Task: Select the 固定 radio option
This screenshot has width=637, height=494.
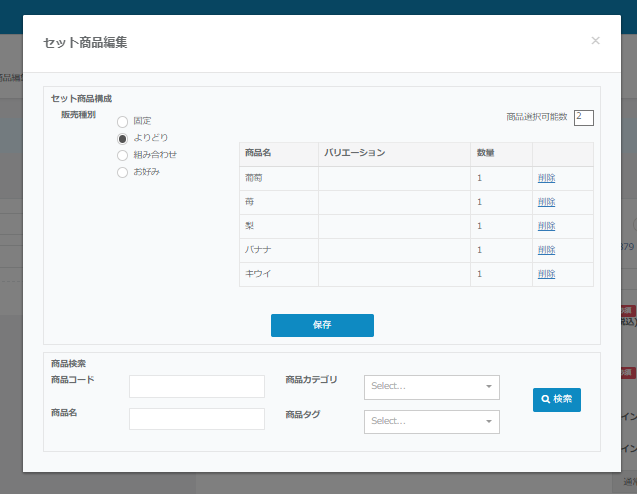Action: [x=123, y=121]
